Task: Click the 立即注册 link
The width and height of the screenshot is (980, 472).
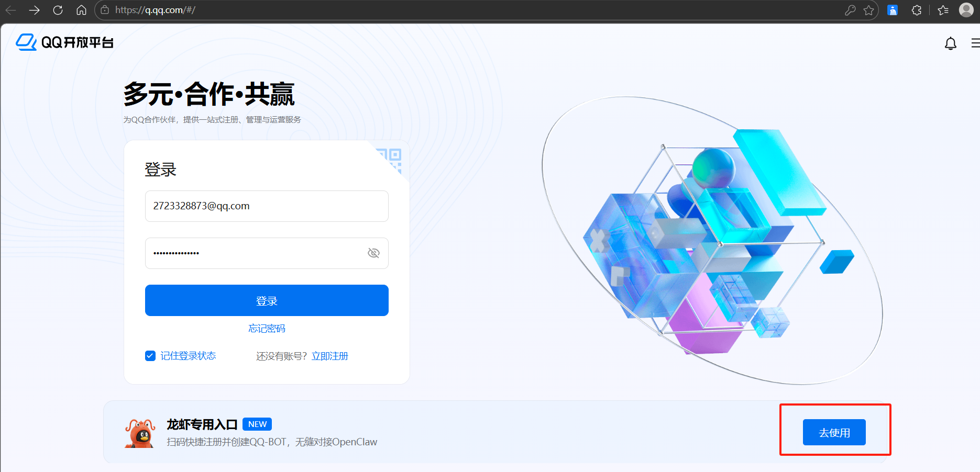Action: [x=330, y=356]
